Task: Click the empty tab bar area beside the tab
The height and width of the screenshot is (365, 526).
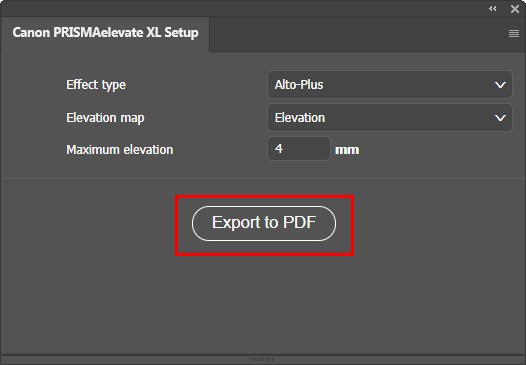Action: point(357,34)
